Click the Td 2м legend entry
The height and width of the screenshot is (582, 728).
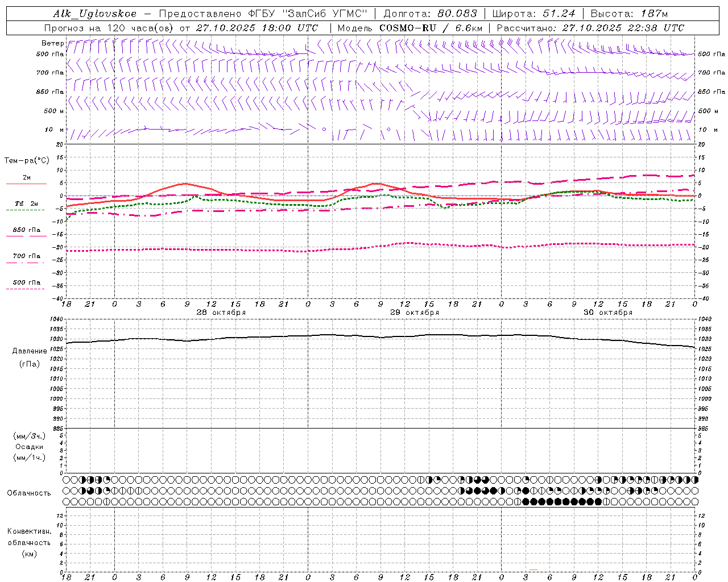(x=26, y=205)
